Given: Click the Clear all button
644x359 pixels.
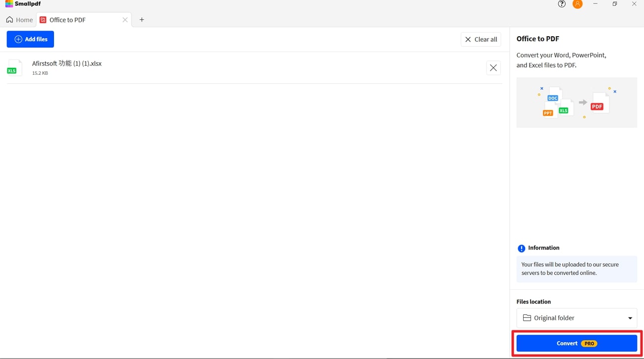Looking at the screenshot, I should 481,39.
